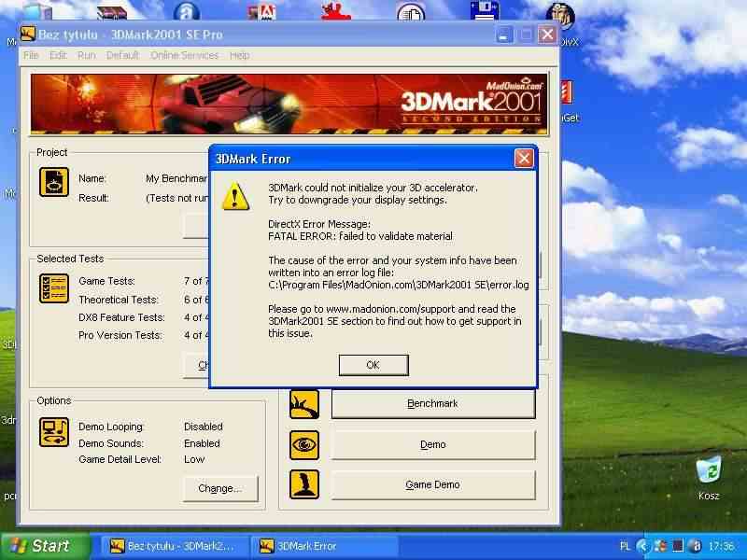Click the blue sphere 'a' tray icon

[695, 546]
